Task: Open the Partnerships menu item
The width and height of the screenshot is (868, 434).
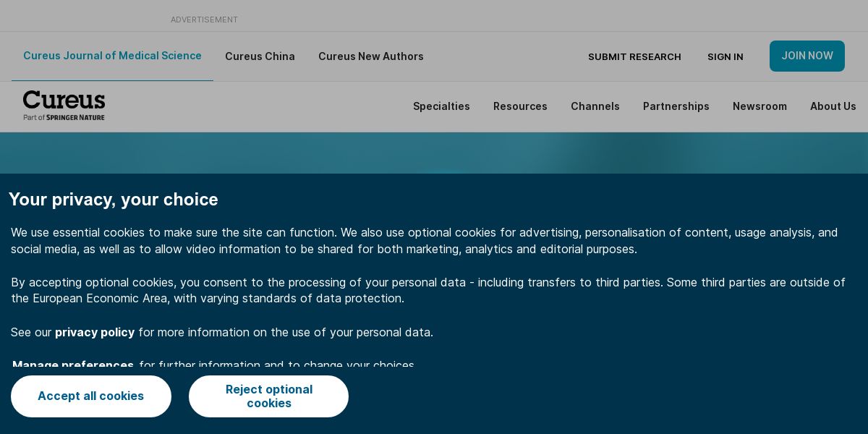Action: pos(676,106)
